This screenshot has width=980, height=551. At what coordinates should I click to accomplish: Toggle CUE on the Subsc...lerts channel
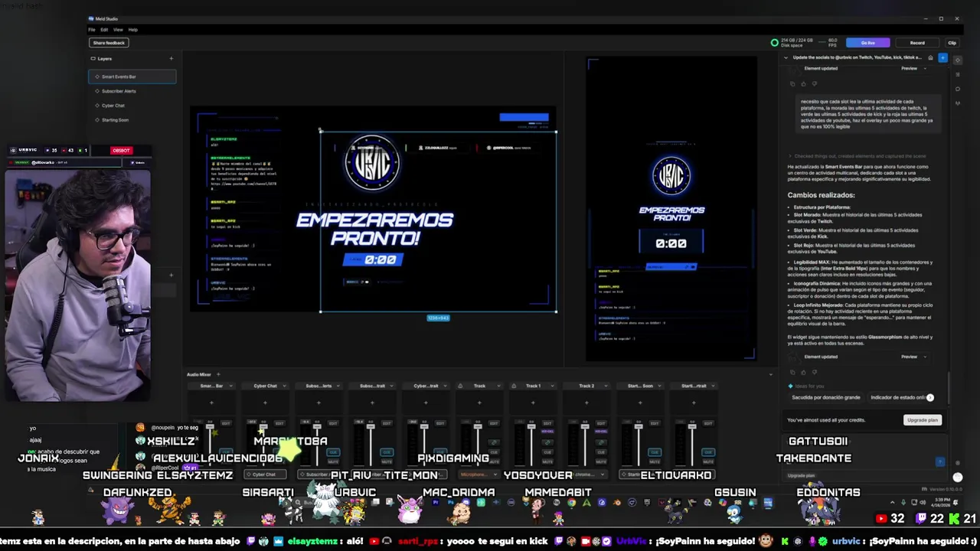[x=333, y=452]
